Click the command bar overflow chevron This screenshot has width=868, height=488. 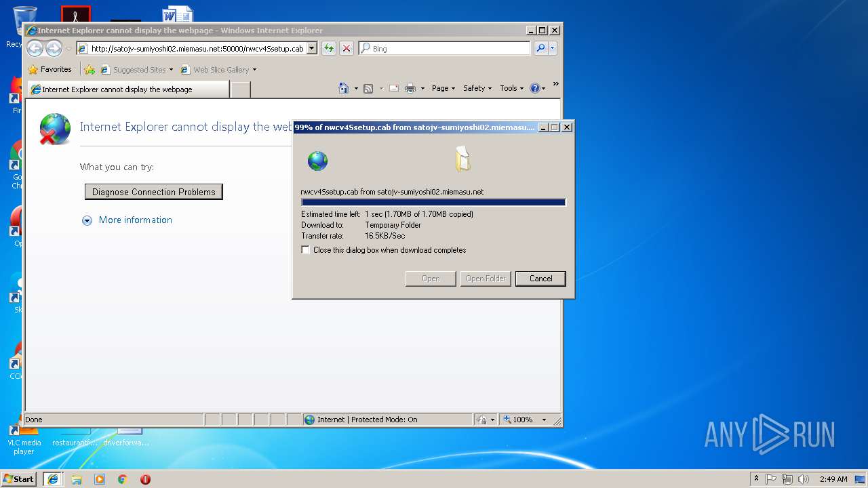pyautogui.click(x=555, y=84)
